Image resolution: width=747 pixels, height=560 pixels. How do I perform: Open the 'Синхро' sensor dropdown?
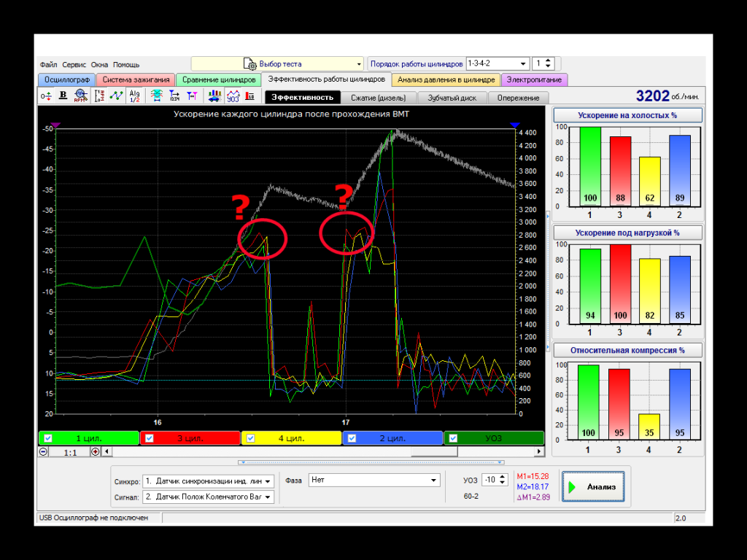click(x=208, y=481)
